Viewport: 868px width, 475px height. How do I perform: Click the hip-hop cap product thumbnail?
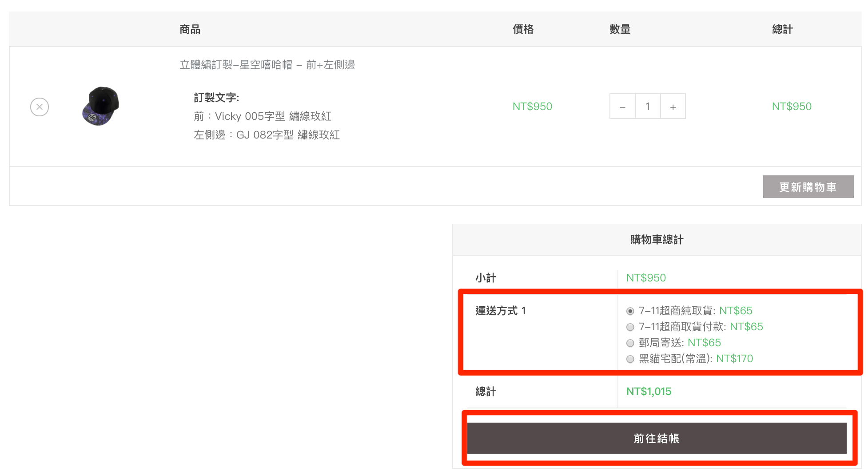click(101, 106)
